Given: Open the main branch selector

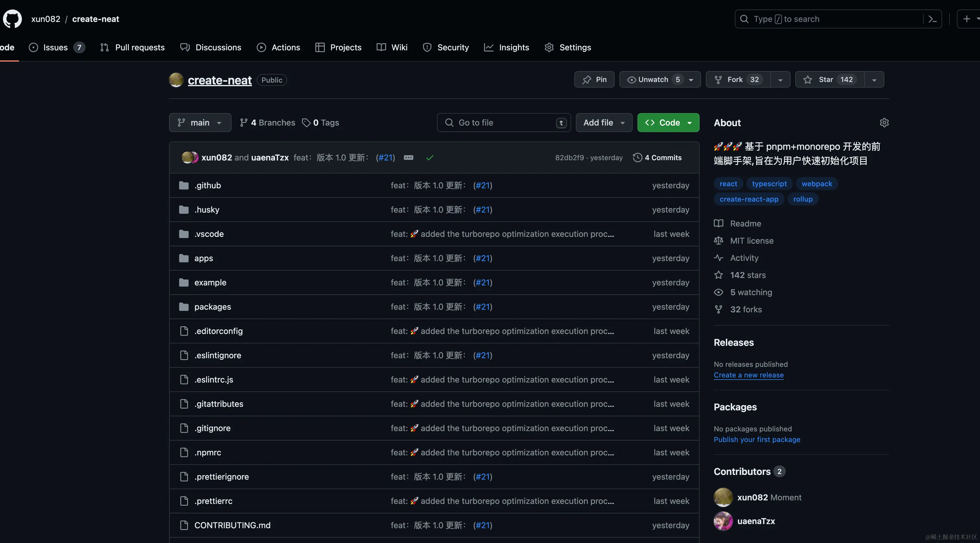Looking at the screenshot, I should [200, 122].
